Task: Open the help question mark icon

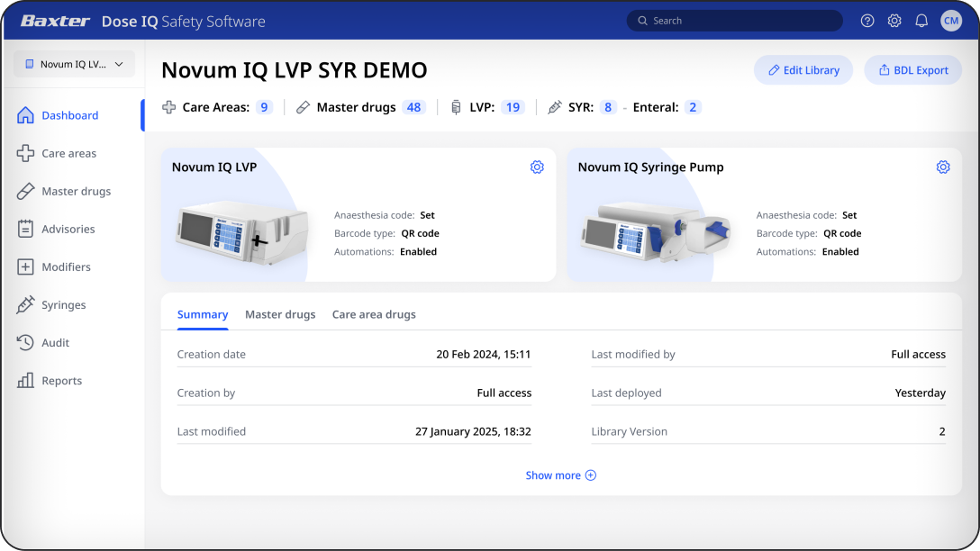Action: 867,20
